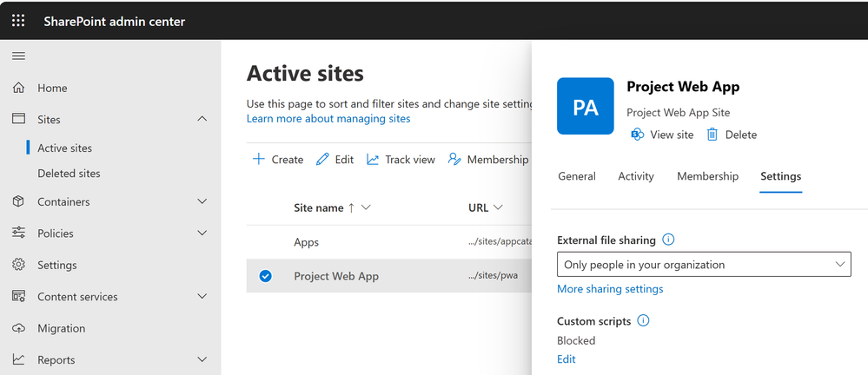The width and height of the screenshot is (868, 375).
Task: Click the Project Web App PA logo tile
Action: pos(586,106)
